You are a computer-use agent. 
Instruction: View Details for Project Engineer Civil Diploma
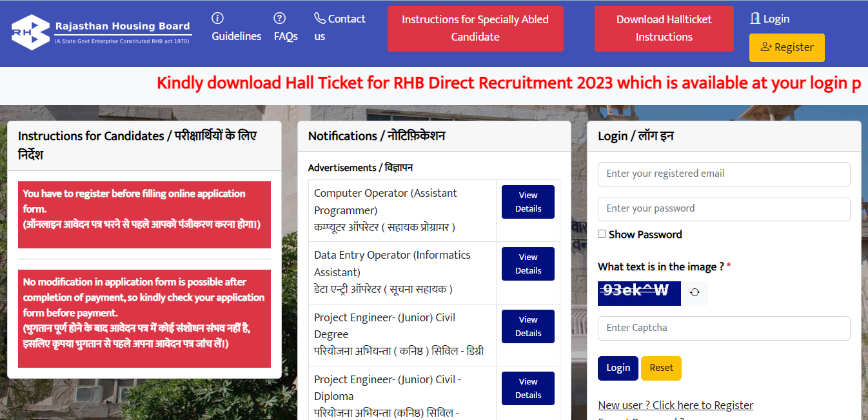pyautogui.click(x=528, y=388)
